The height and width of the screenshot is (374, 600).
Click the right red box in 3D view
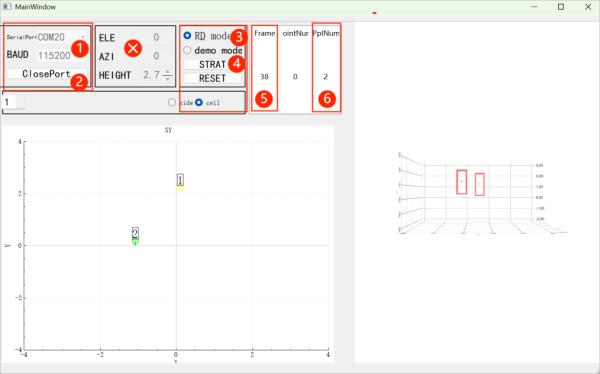click(479, 184)
